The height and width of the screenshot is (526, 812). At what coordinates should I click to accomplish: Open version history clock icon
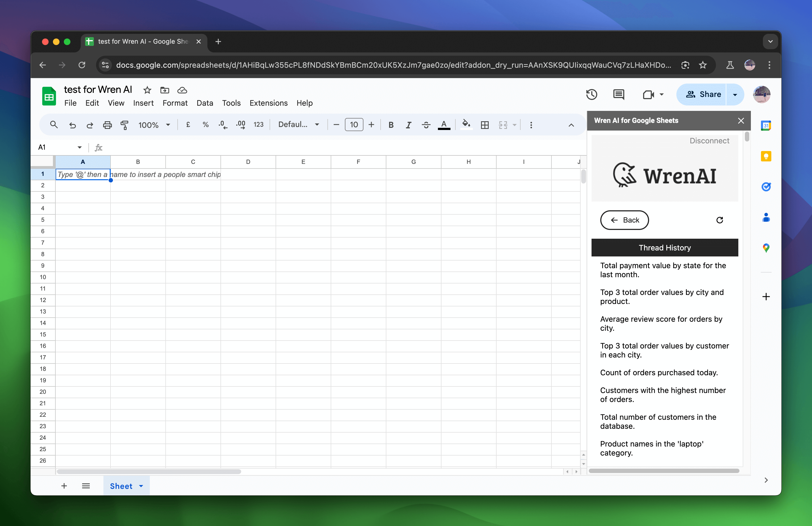click(x=592, y=94)
